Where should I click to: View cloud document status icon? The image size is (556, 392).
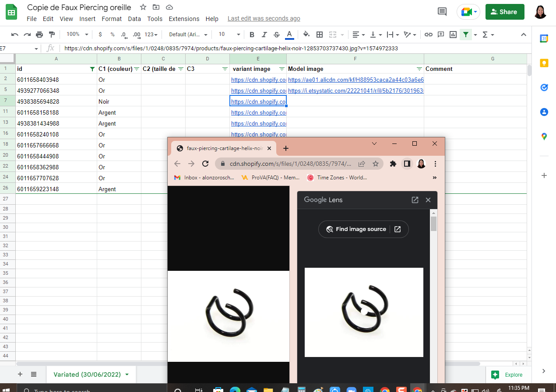click(169, 7)
